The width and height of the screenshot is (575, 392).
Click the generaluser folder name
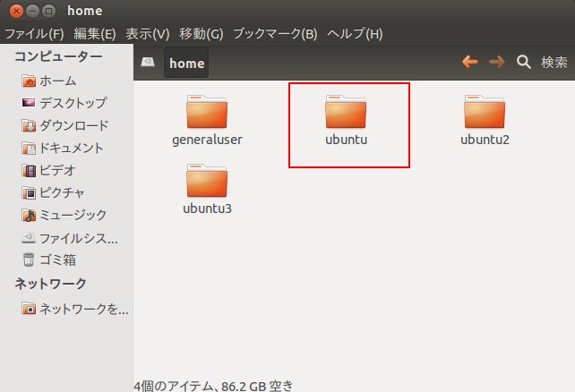pyautogui.click(x=207, y=140)
